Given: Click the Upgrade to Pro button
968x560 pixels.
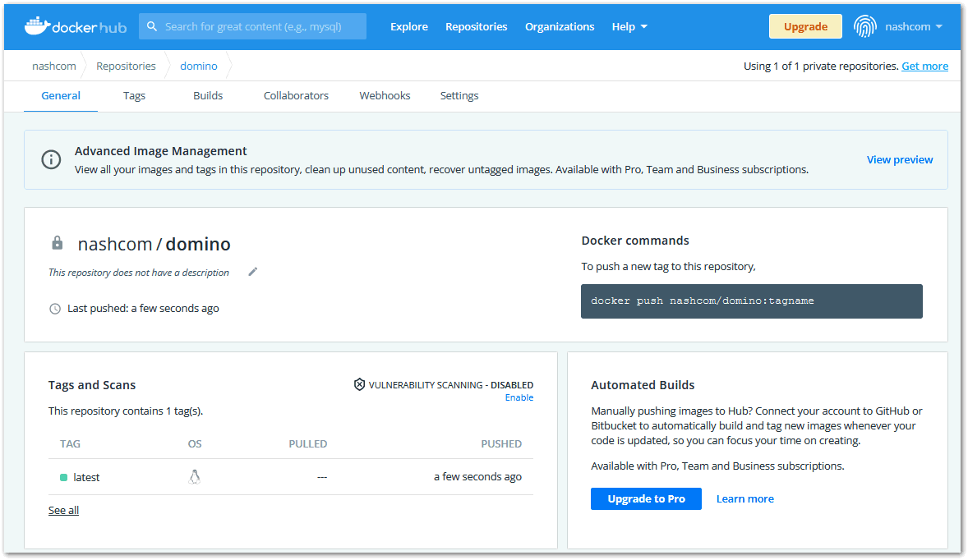Looking at the screenshot, I should (x=646, y=498).
